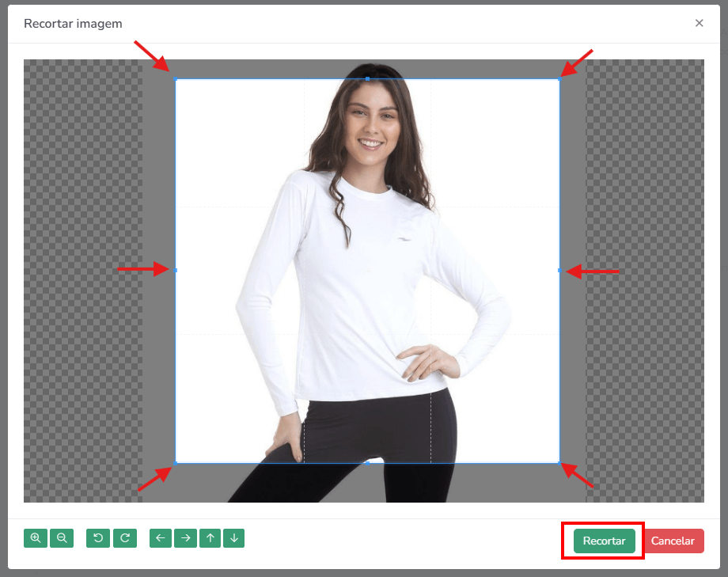The width and height of the screenshot is (728, 577).
Task: Select the left edge crop handle
Action: click(176, 270)
